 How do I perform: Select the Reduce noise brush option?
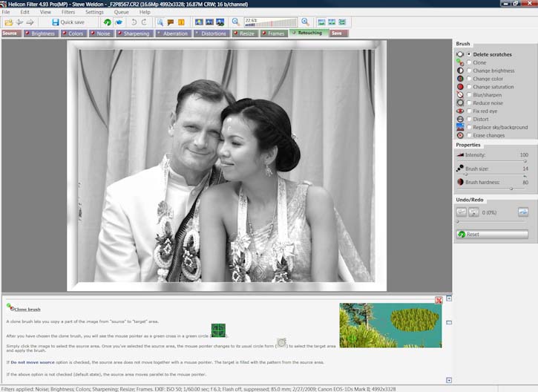469,103
